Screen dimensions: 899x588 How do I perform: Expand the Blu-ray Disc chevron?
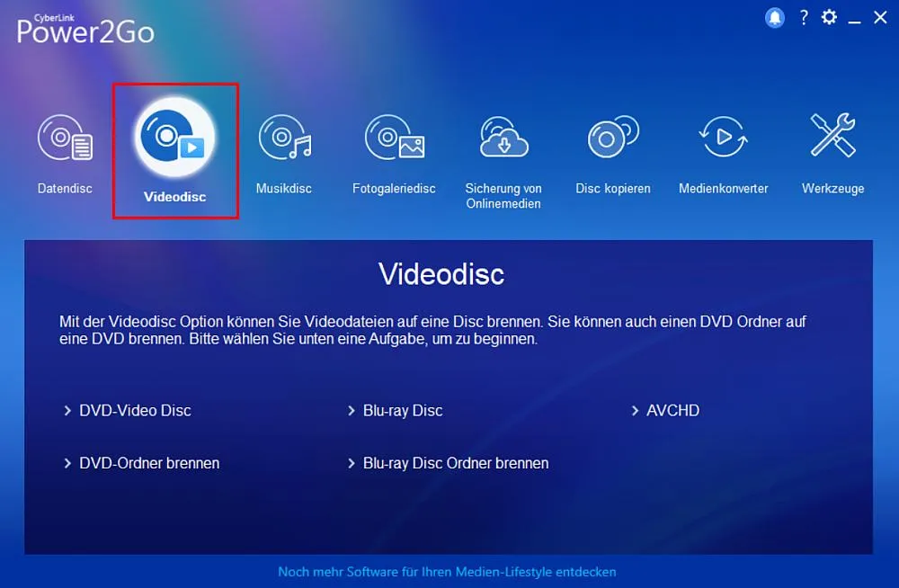click(352, 411)
